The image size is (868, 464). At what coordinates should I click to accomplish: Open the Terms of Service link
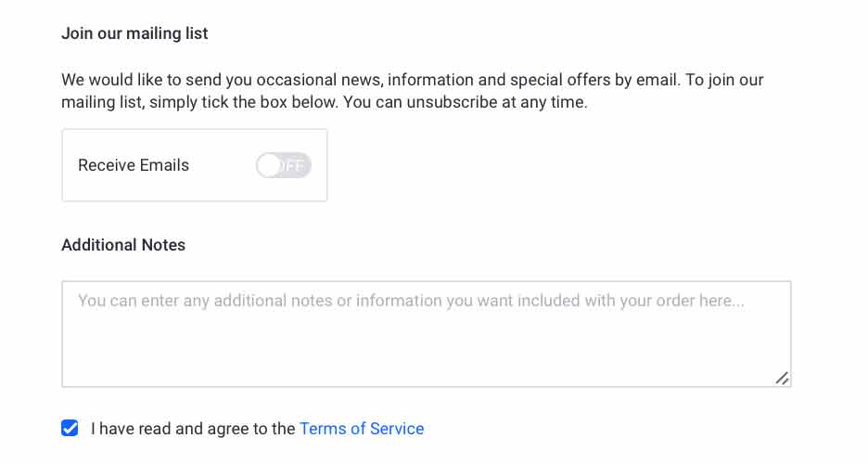pos(362,429)
